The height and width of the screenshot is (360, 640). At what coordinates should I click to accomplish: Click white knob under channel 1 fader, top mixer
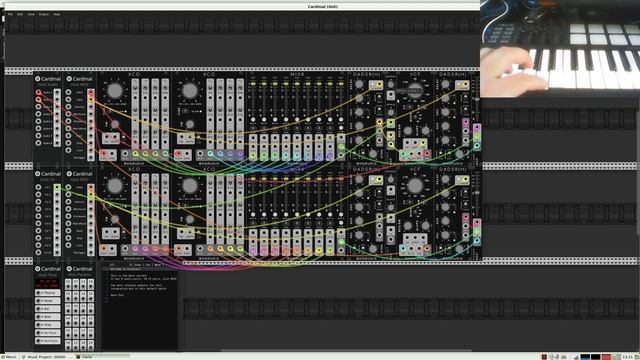tap(253, 120)
